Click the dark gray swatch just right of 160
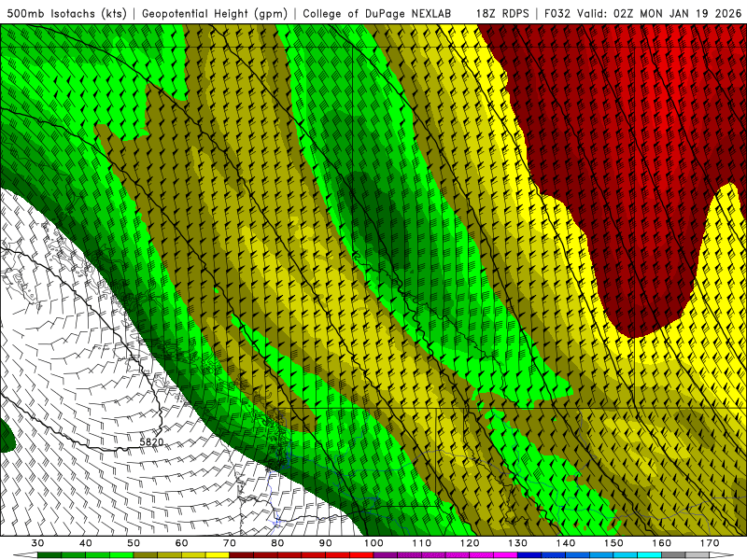 tap(673, 555)
